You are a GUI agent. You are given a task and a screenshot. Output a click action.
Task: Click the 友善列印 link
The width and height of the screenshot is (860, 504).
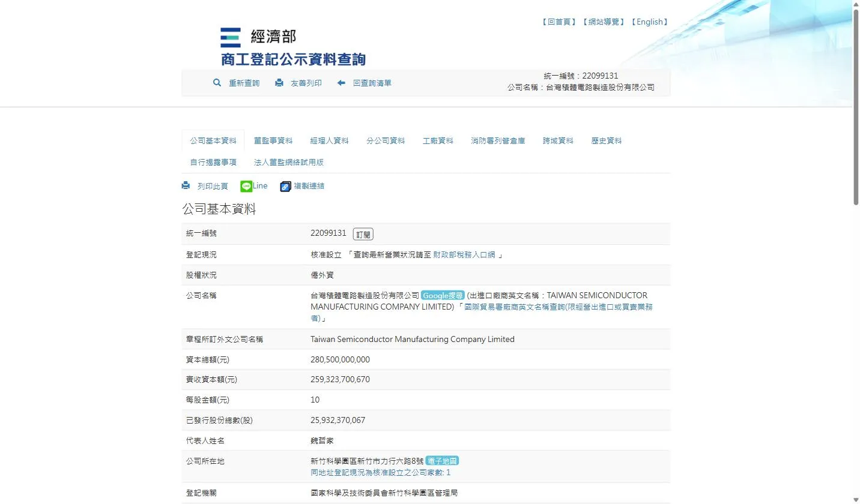tap(306, 83)
